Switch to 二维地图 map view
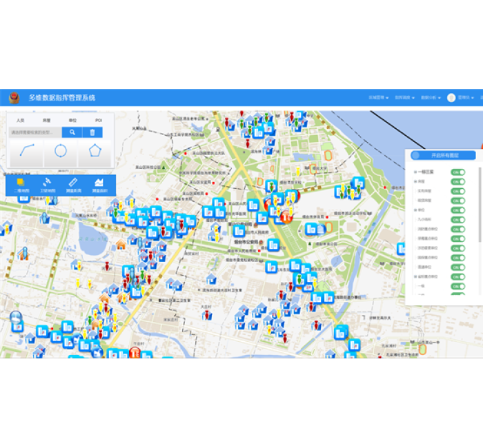This screenshot has width=483, height=448. click(x=21, y=184)
